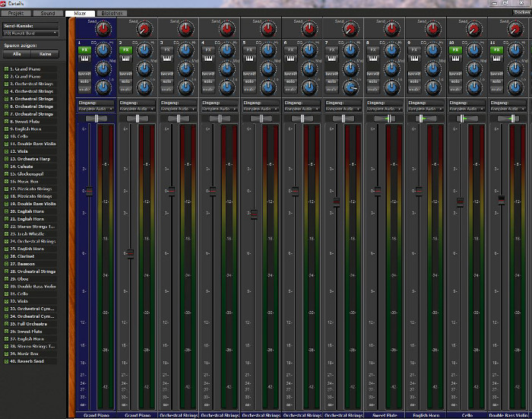Click piano keyboard icon on channel 5
532x419 pixels.
tap(249, 59)
